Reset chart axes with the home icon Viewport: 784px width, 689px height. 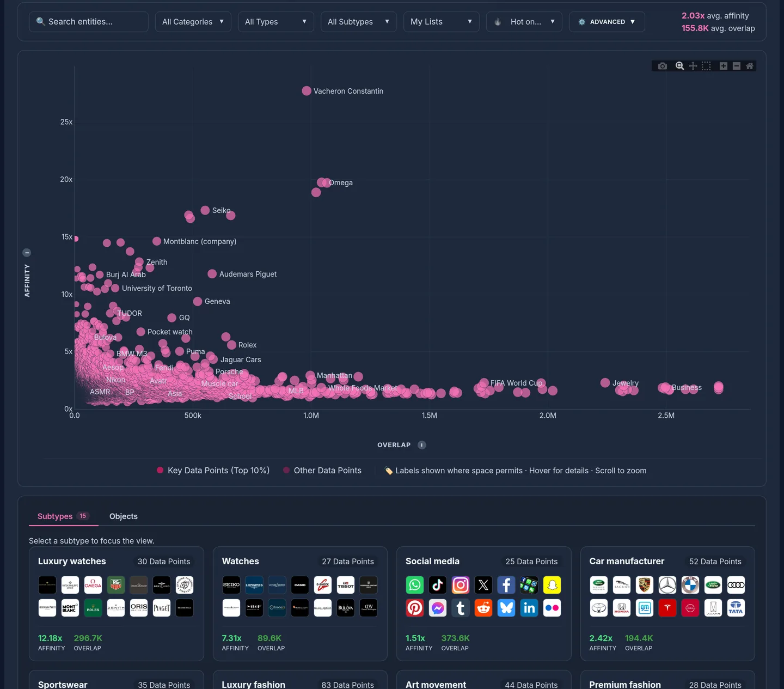point(750,66)
